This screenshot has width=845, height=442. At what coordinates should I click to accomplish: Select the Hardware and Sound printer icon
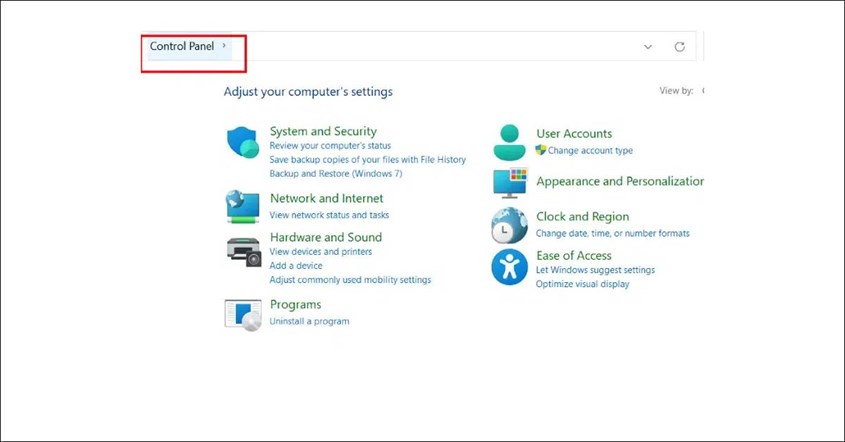pyautogui.click(x=244, y=252)
